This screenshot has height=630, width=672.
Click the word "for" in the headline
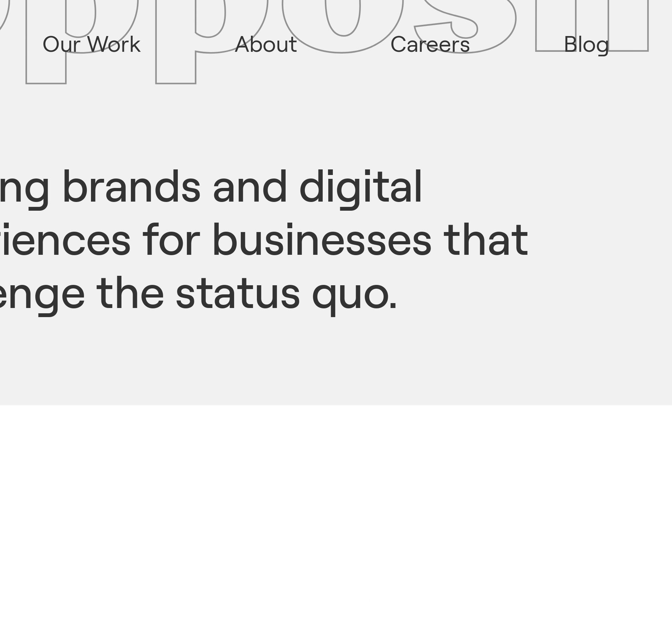171,240
